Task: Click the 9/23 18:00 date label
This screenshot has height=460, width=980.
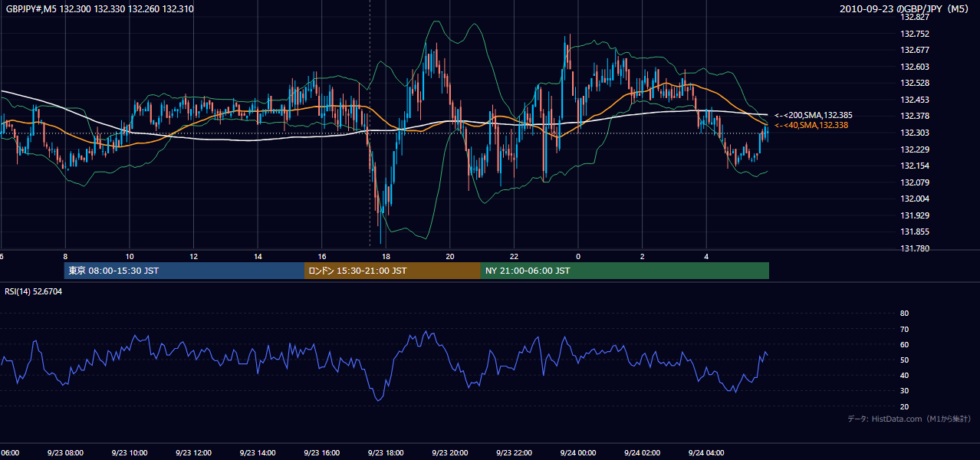Action: [x=386, y=453]
